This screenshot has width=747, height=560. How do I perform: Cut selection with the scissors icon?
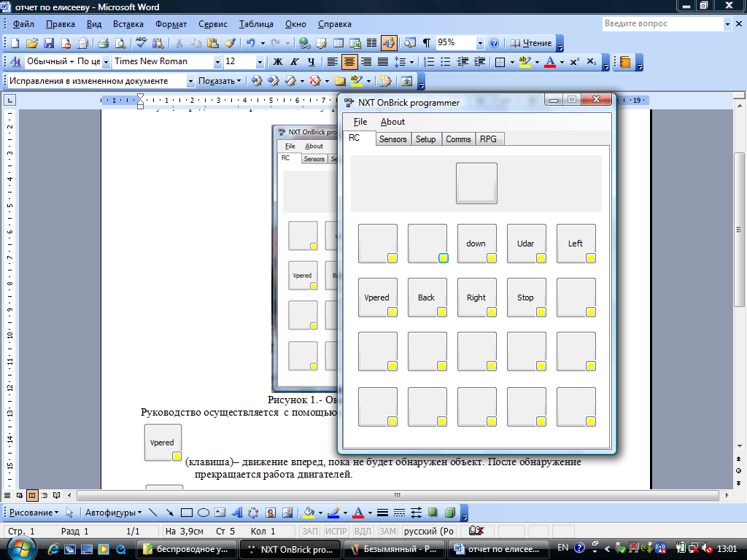pyautogui.click(x=179, y=43)
